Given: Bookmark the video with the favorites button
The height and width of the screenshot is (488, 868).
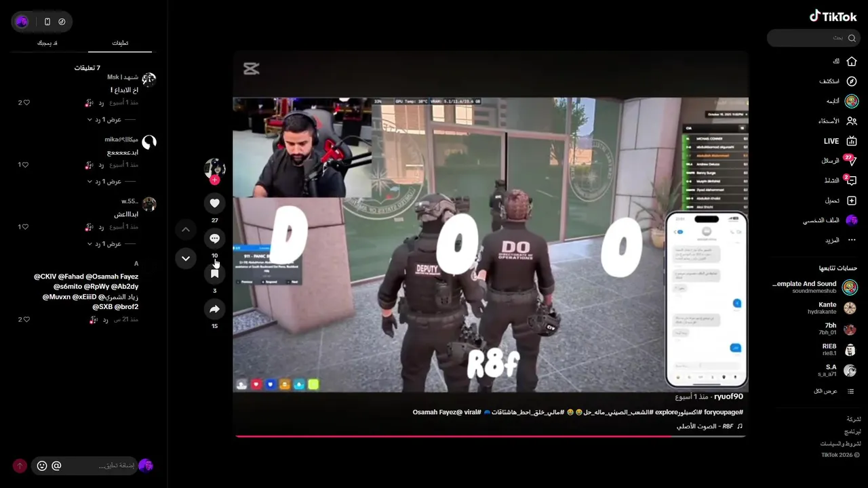Looking at the screenshot, I should click(x=215, y=274).
